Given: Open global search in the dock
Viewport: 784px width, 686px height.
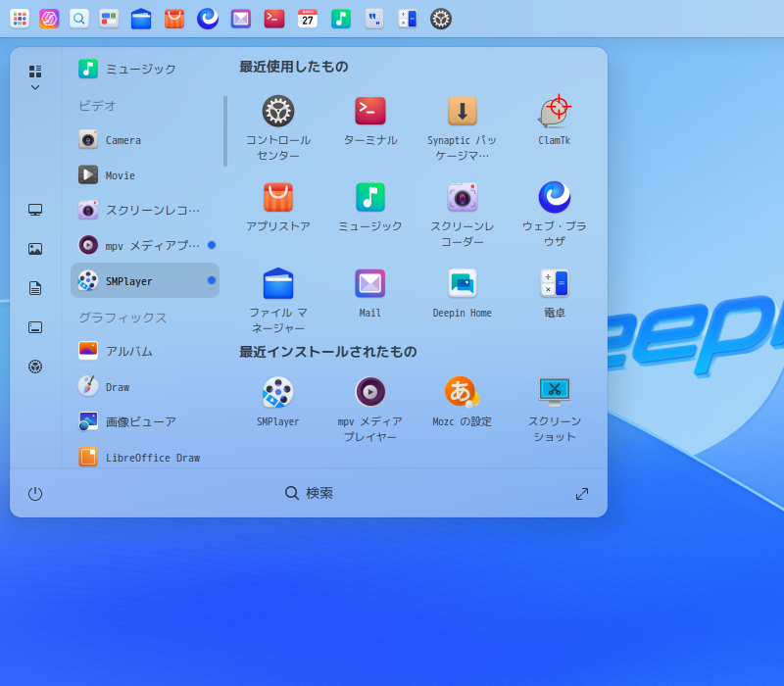Looking at the screenshot, I should click(x=79, y=19).
